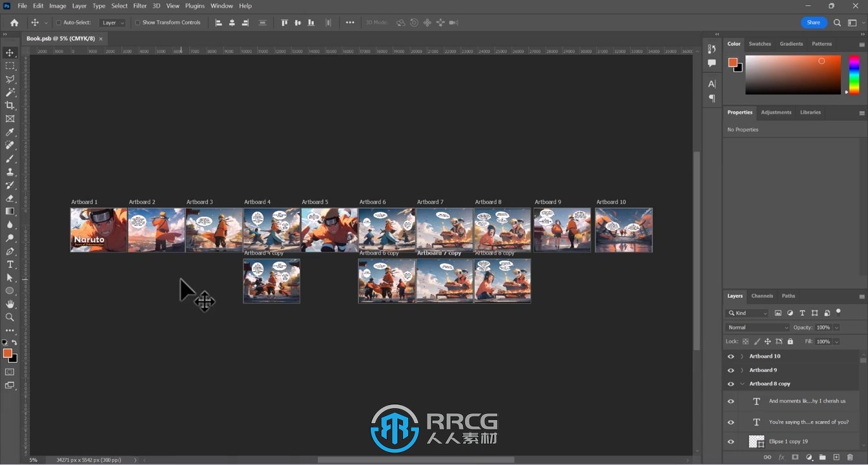
Task: Enable Show Transform Controls checkbox
Action: tap(138, 23)
